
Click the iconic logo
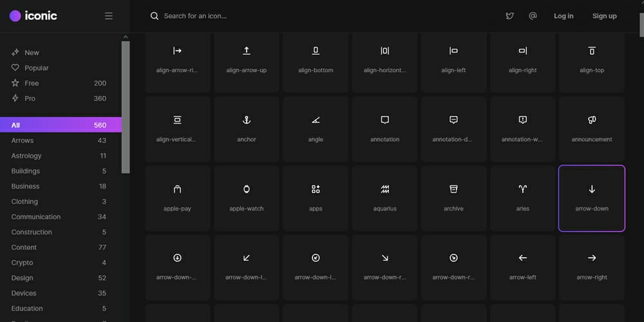pyautogui.click(x=33, y=16)
